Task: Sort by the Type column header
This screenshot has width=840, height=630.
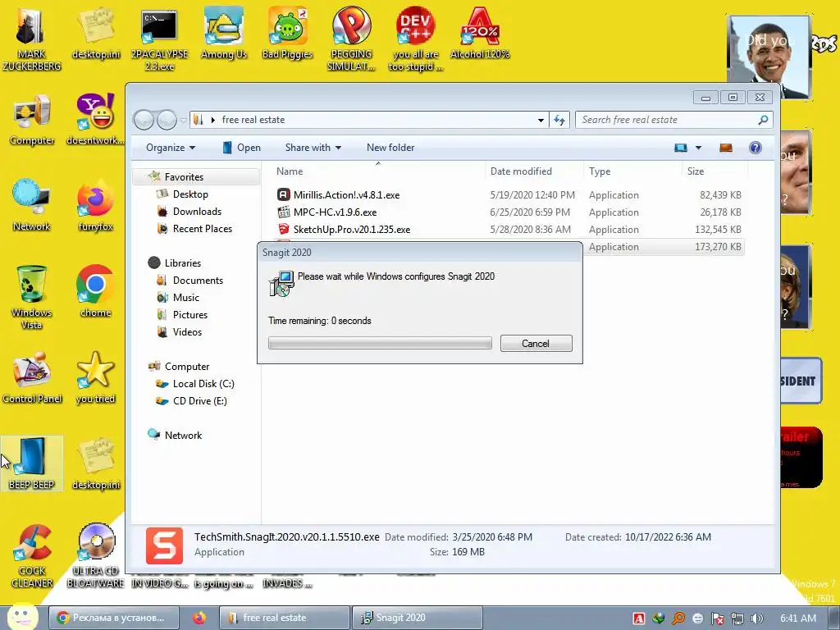Action: pyautogui.click(x=633, y=171)
